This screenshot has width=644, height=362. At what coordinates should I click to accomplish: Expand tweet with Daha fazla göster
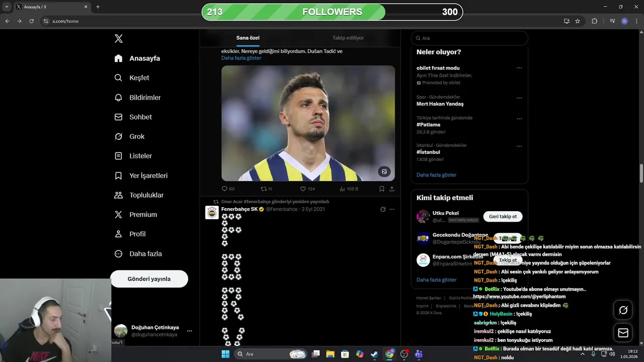pyautogui.click(x=241, y=58)
